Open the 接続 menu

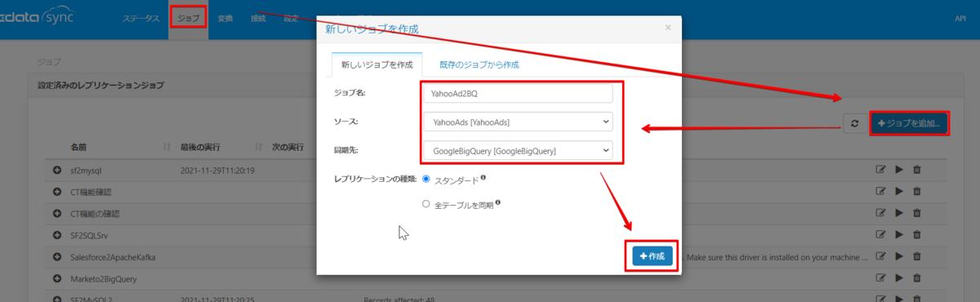258,19
